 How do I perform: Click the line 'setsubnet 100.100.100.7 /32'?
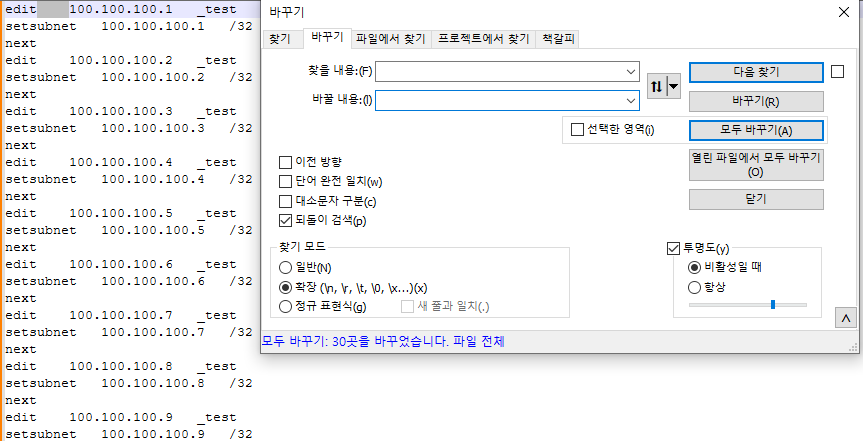click(128, 333)
